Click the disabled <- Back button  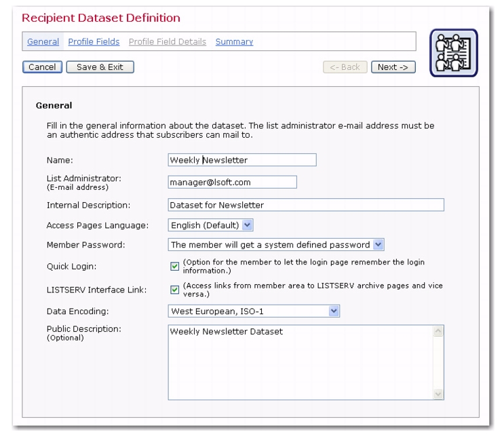click(x=345, y=67)
